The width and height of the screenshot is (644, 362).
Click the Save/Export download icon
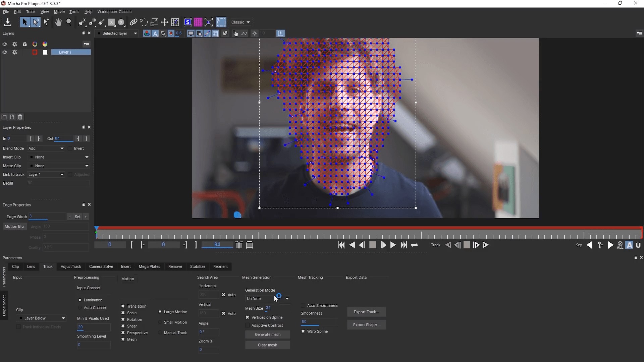pos(7,22)
